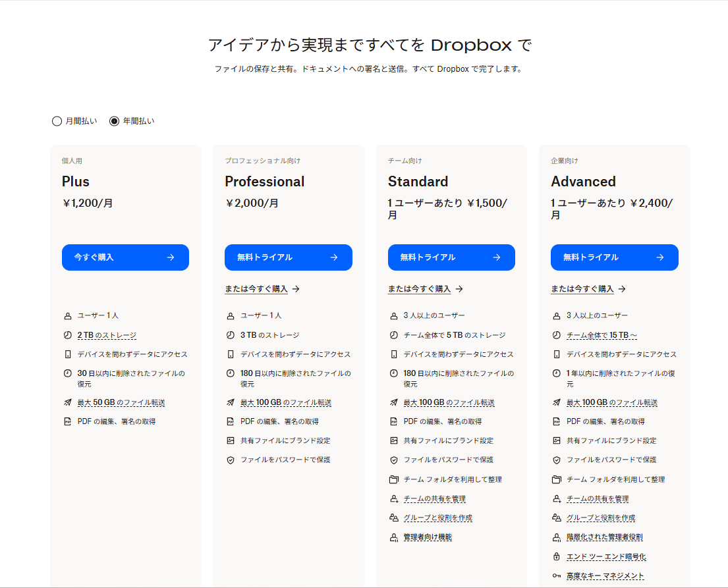Click the clock restore icon in Plus plan
Screen dimensions: 728x588
(68, 373)
